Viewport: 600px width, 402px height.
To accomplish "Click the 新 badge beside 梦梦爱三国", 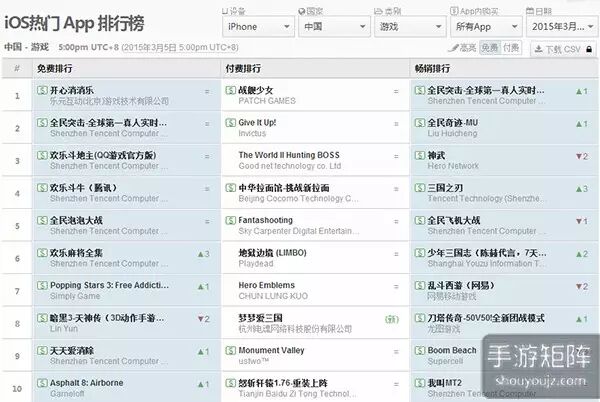I will pos(392,319).
